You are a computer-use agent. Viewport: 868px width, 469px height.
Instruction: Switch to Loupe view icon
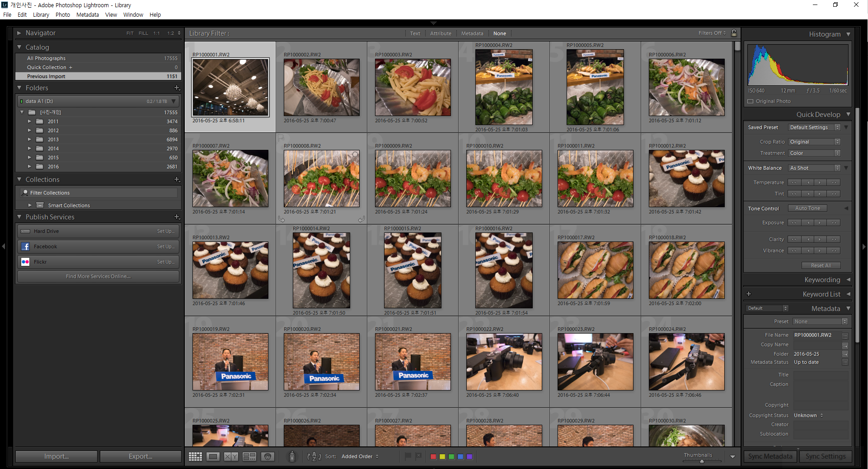click(213, 456)
